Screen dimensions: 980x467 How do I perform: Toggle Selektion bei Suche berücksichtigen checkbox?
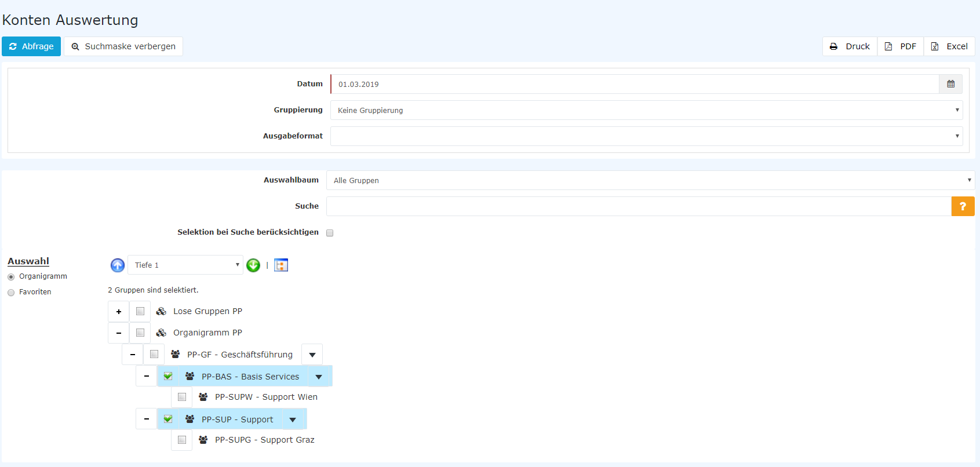click(x=330, y=233)
